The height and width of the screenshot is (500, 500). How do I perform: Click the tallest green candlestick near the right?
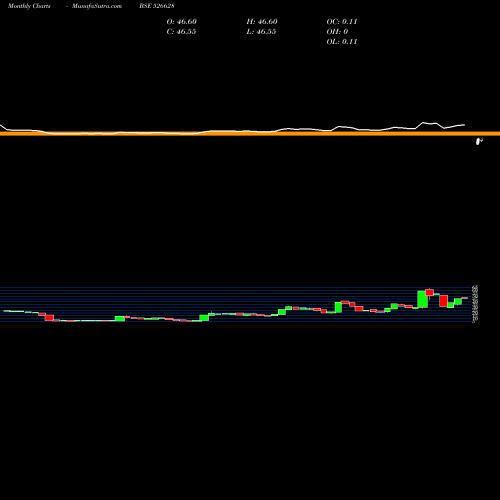(423, 299)
